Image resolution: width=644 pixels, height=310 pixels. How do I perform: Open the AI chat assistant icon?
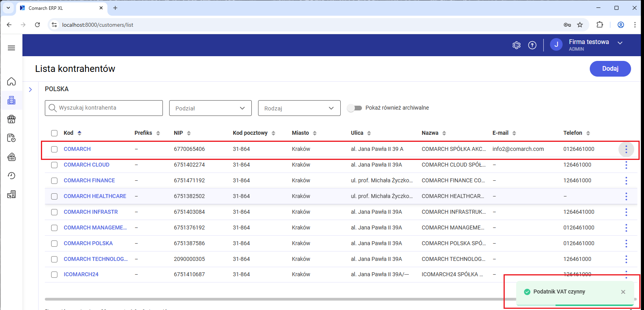pos(517,46)
